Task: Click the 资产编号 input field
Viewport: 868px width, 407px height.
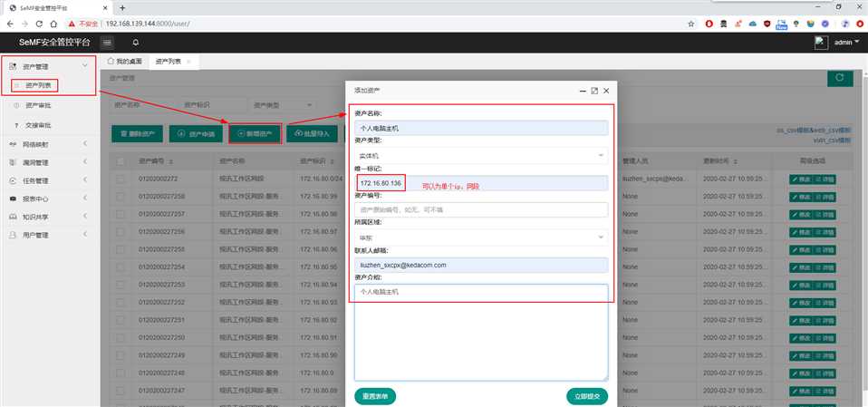Action: click(480, 209)
